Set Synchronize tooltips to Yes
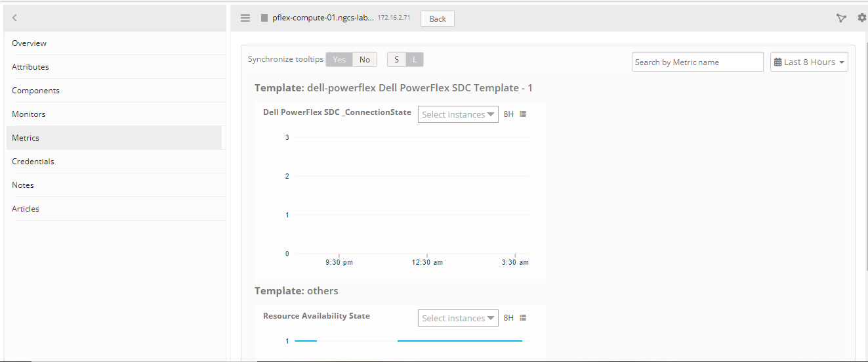The width and height of the screenshot is (868, 362). coord(339,60)
